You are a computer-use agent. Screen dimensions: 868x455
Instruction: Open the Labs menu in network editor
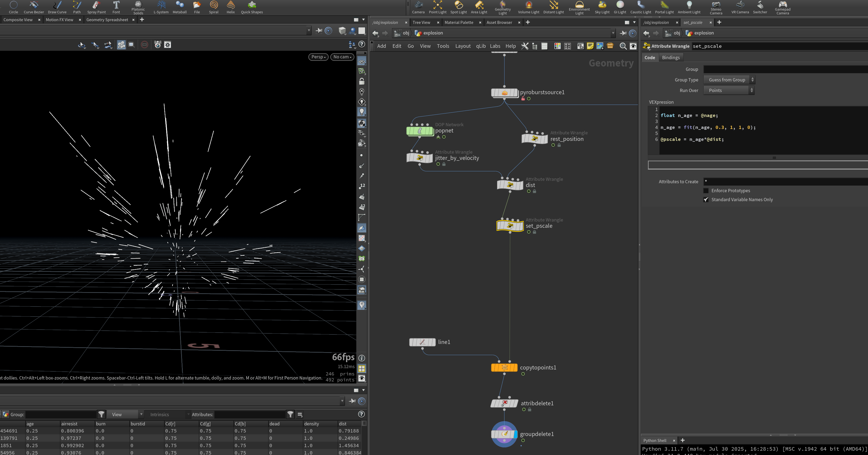[x=495, y=46]
